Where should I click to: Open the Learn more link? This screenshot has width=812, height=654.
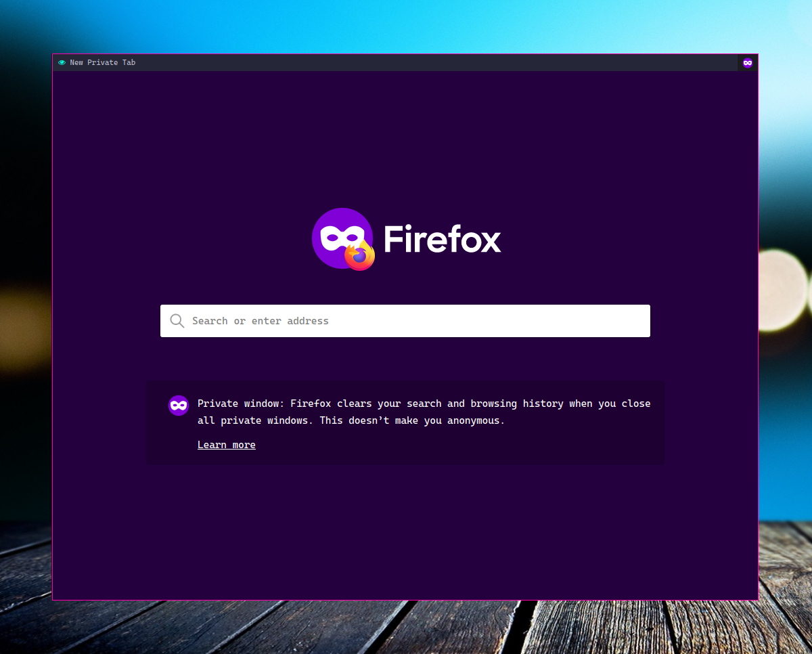tap(227, 445)
